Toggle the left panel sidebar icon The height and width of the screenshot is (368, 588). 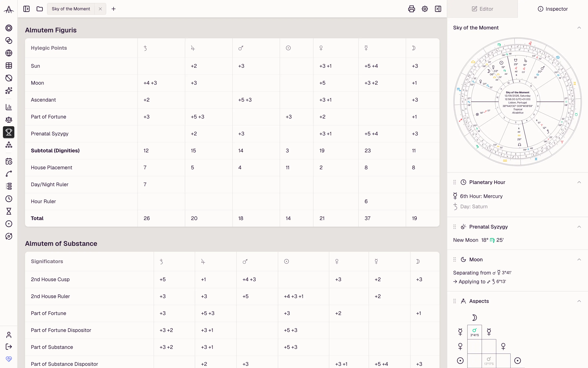(x=26, y=9)
